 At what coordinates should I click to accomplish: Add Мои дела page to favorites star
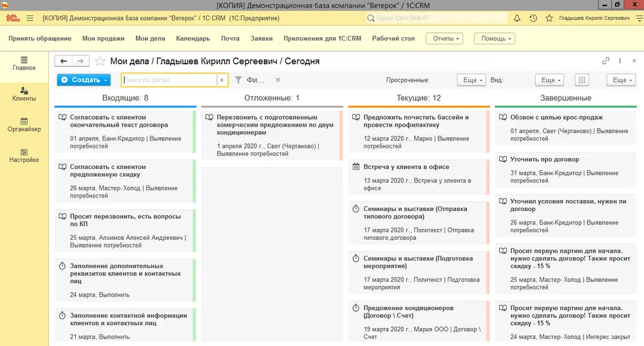pos(100,61)
